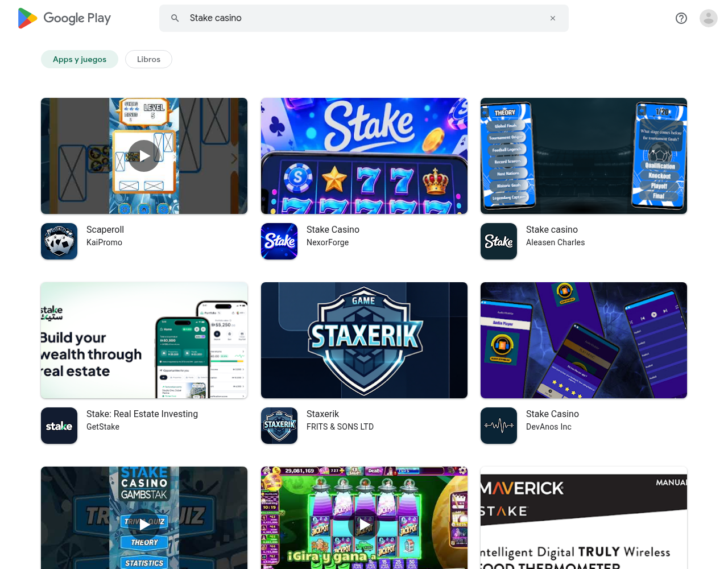
Task: Open Stake Casino DevAnos waveform icon
Action: click(499, 426)
